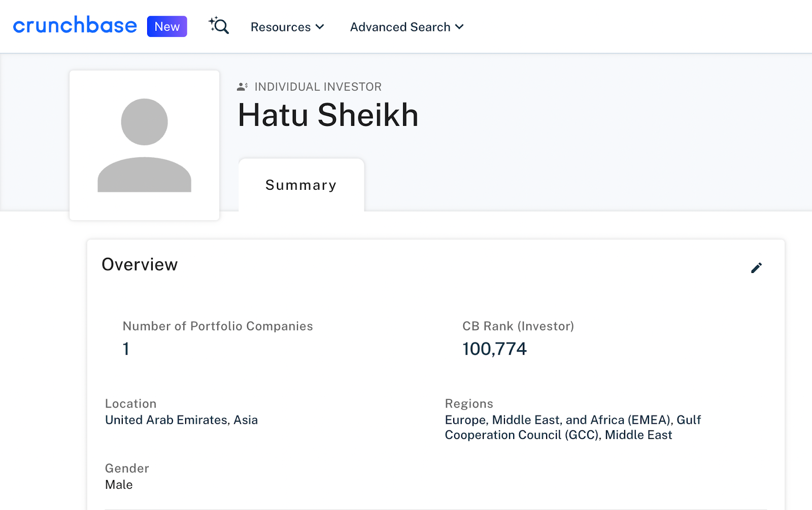Click the Middle East region link
Screen dimensions: 812x510
[x=638, y=435]
